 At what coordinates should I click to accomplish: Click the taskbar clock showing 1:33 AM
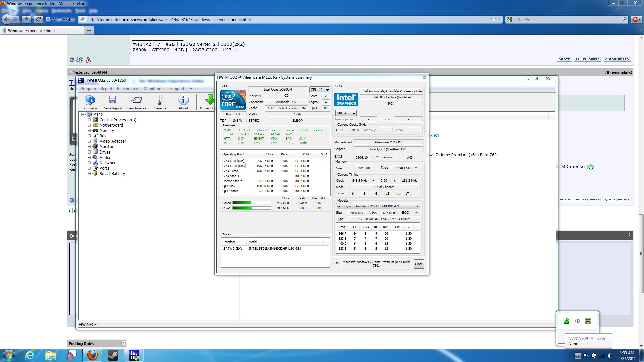pos(627,356)
